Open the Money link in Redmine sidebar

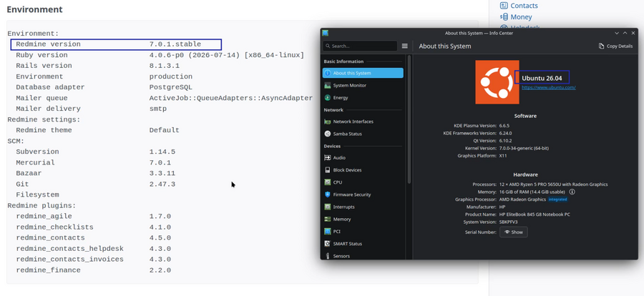click(521, 17)
